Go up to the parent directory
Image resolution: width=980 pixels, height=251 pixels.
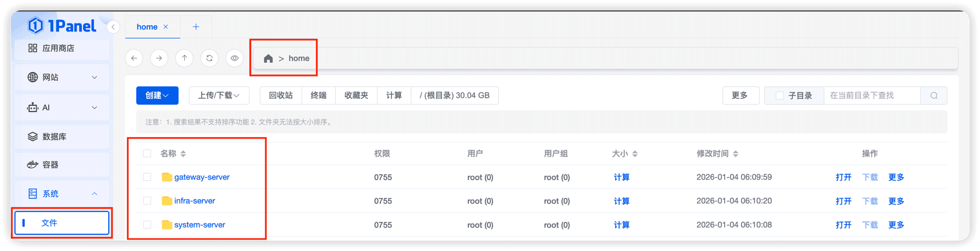tap(184, 58)
